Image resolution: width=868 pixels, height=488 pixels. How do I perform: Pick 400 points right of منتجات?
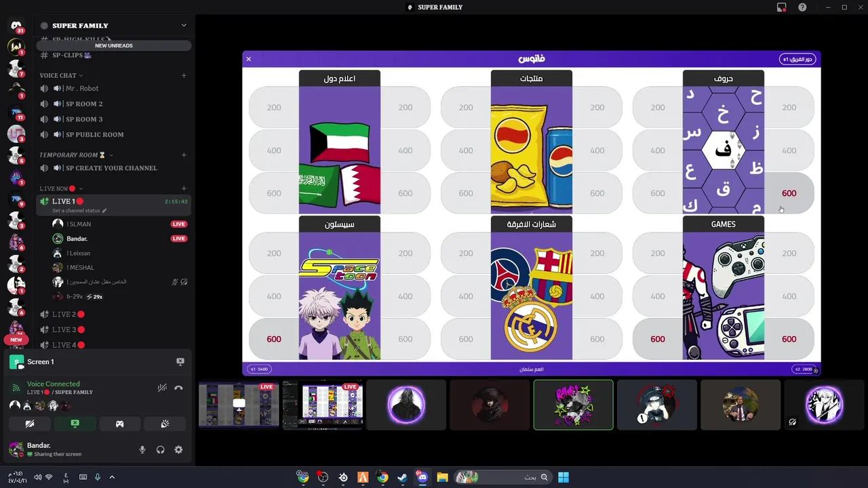tap(597, 150)
